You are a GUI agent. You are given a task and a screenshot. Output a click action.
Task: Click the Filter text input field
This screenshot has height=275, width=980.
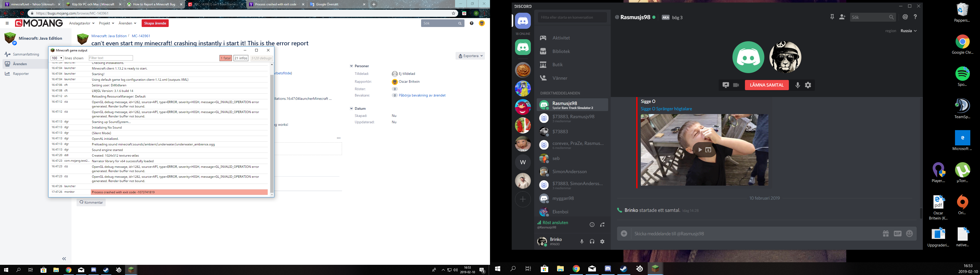(x=111, y=58)
